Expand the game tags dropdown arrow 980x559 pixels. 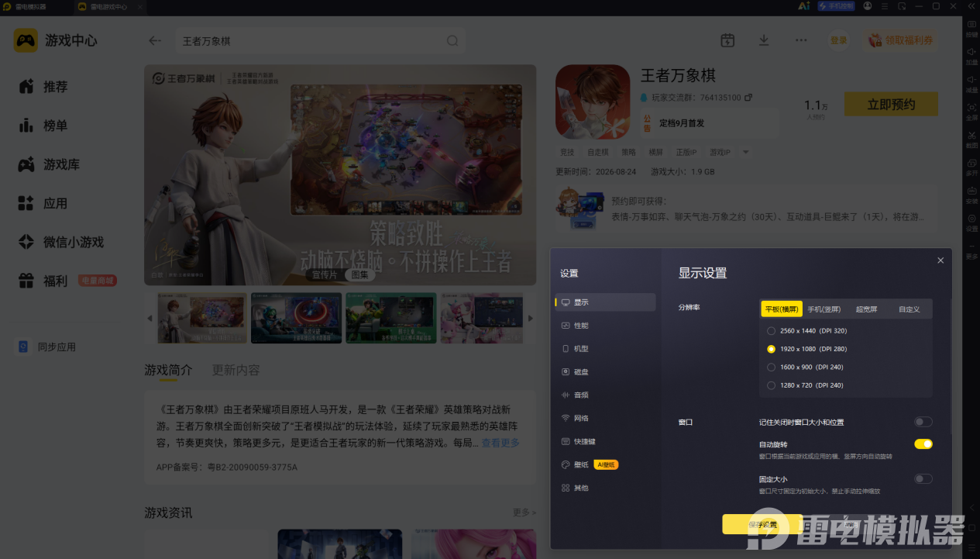746,152
